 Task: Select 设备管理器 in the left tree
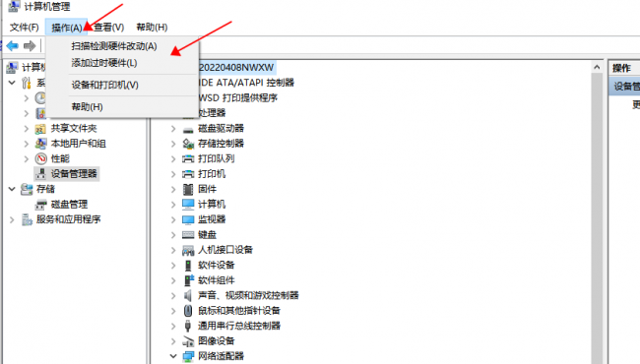74,174
